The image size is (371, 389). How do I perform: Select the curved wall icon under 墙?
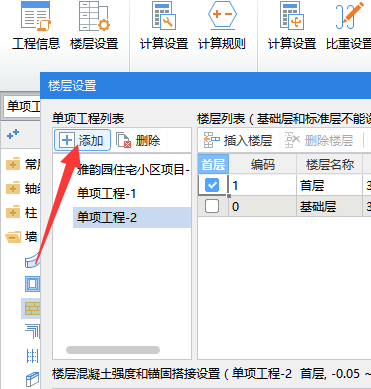(x=32, y=261)
